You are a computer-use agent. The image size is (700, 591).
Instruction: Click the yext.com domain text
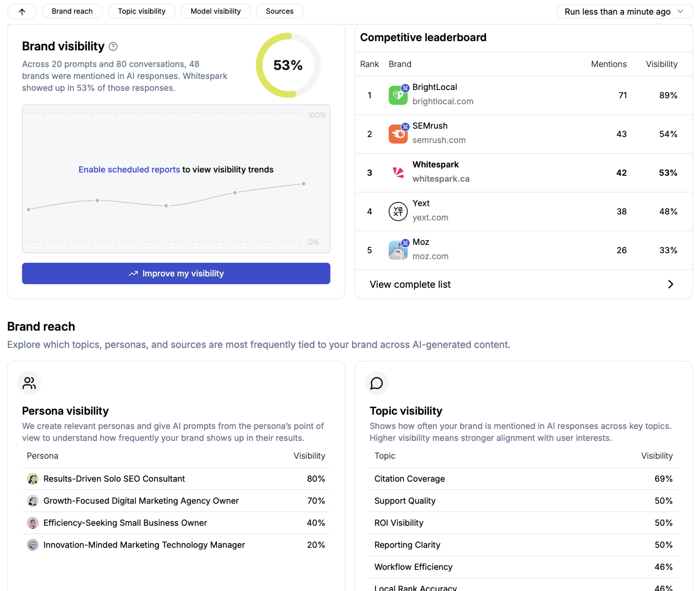coord(430,217)
